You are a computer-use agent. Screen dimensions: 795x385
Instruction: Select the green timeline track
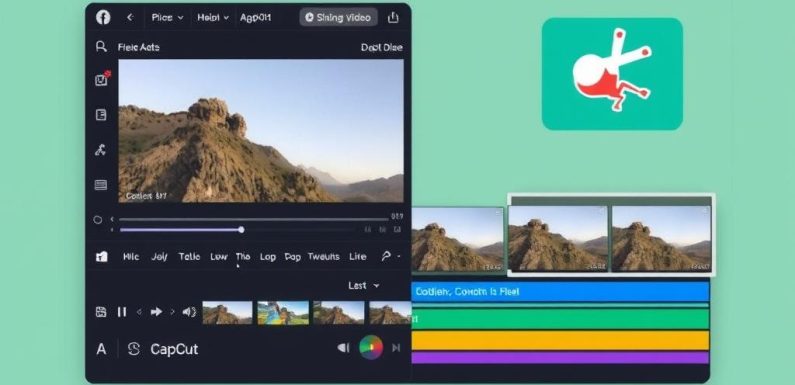pyautogui.click(x=560, y=319)
